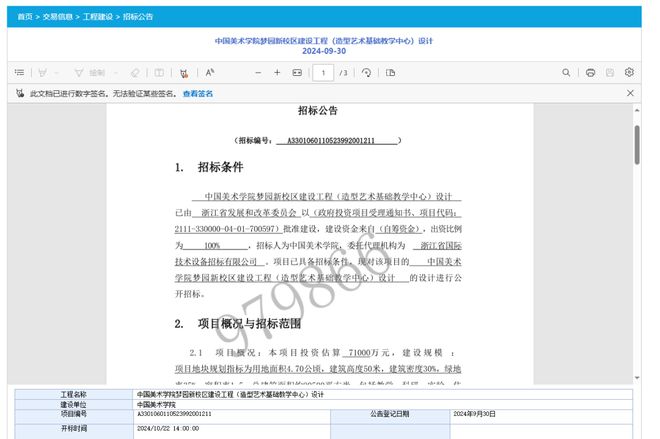Click the scrollbar down arrow
The width and height of the screenshot is (660, 439).
[x=637, y=378]
